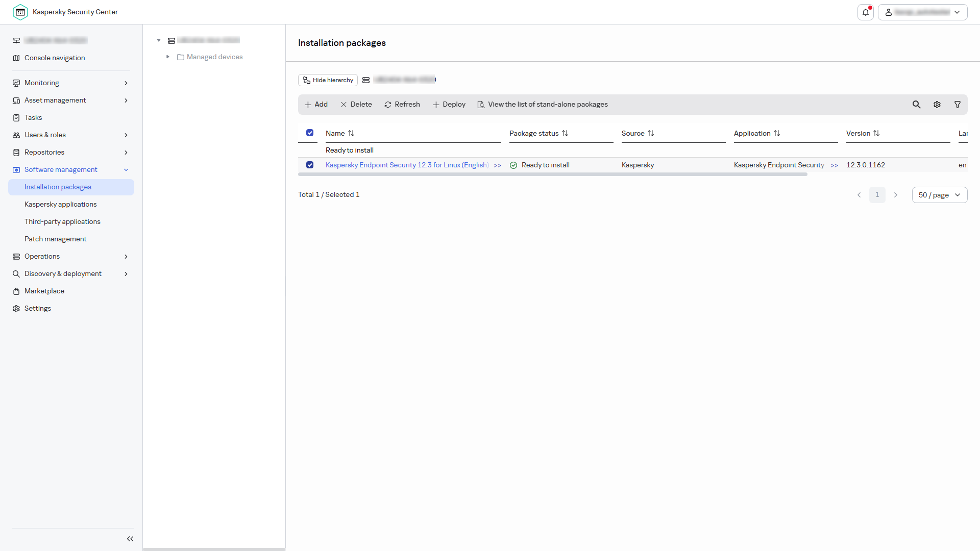Viewport: 980px width, 551px height.
Task: Open Kaspersky Endpoint Security 12.3 for Linux link
Action: coord(407,165)
